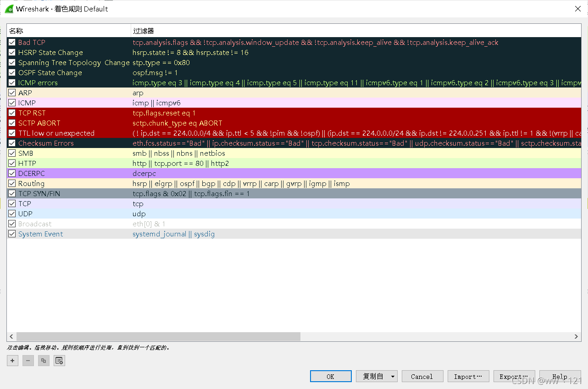
Task: Click the Import… button
Action: [x=468, y=377]
